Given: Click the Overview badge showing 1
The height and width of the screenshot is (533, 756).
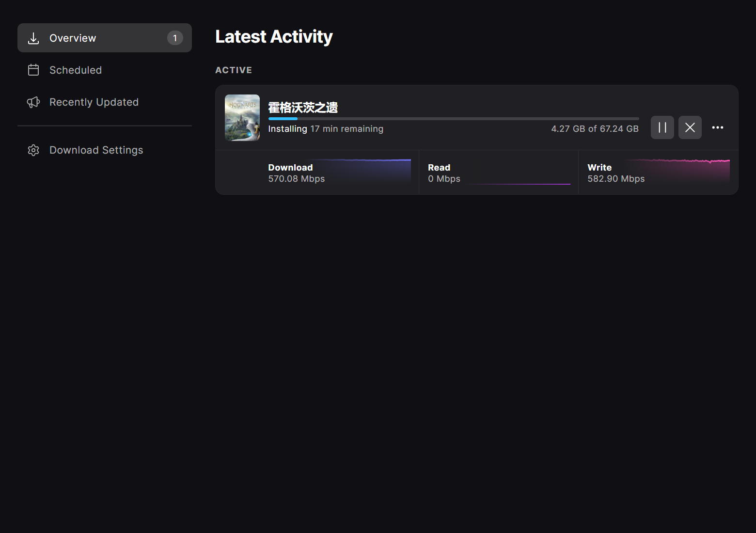Looking at the screenshot, I should [175, 38].
